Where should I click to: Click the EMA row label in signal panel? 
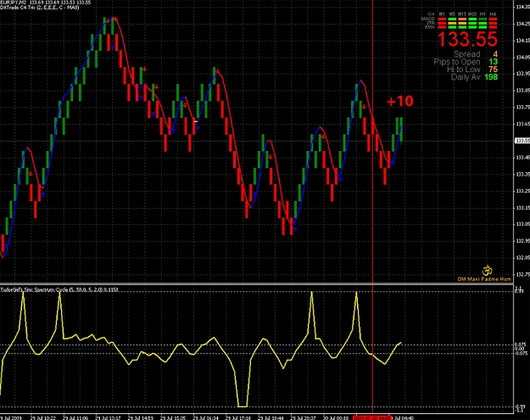tap(430, 27)
